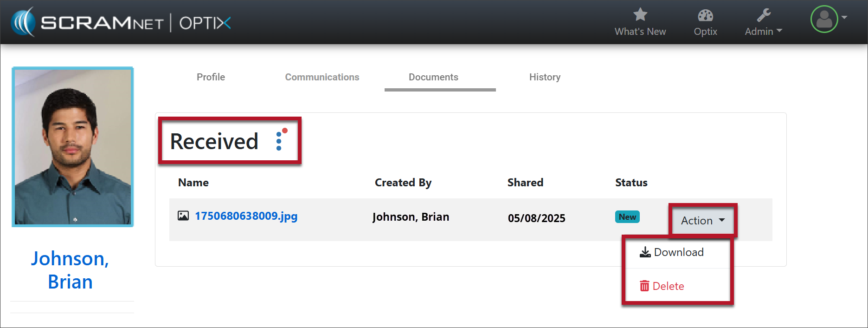Click the SCRAMNET Optix swirl logo
This screenshot has height=328, width=868.
pyautogui.click(x=23, y=22)
